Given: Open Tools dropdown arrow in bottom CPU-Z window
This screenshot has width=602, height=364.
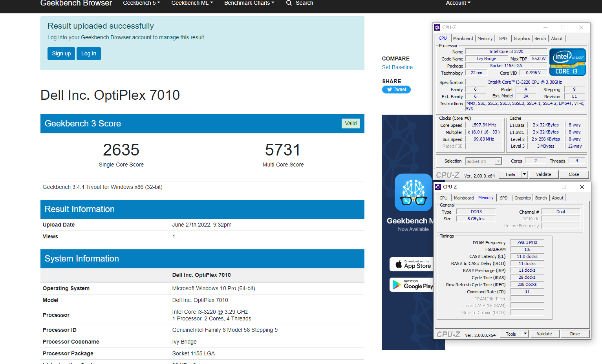Looking at the screenshot, I should pos(525,334).
